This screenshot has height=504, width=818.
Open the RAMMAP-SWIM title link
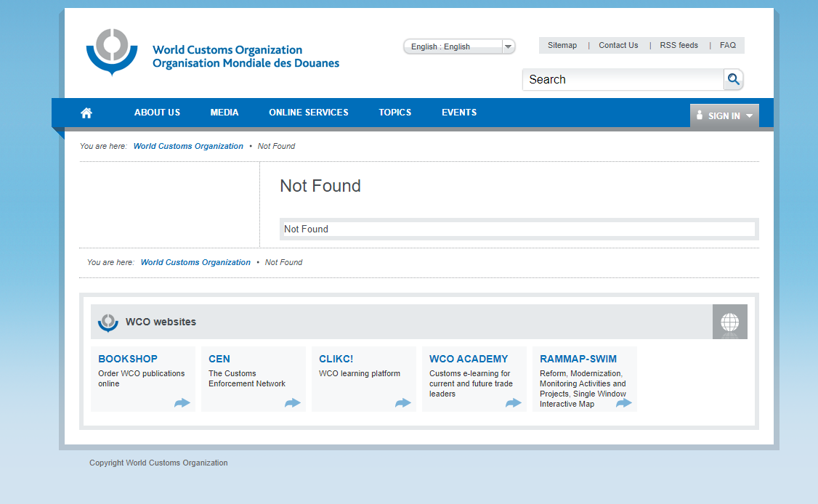point(578,359)
